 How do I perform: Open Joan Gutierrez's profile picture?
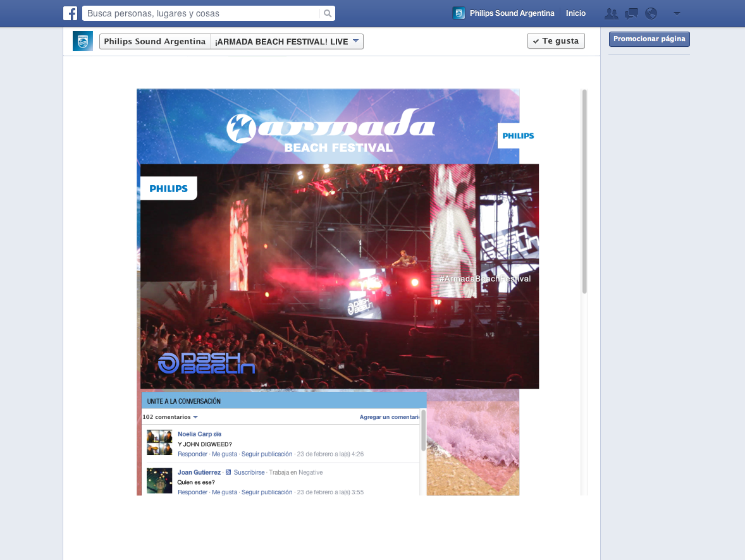(159, 481)
